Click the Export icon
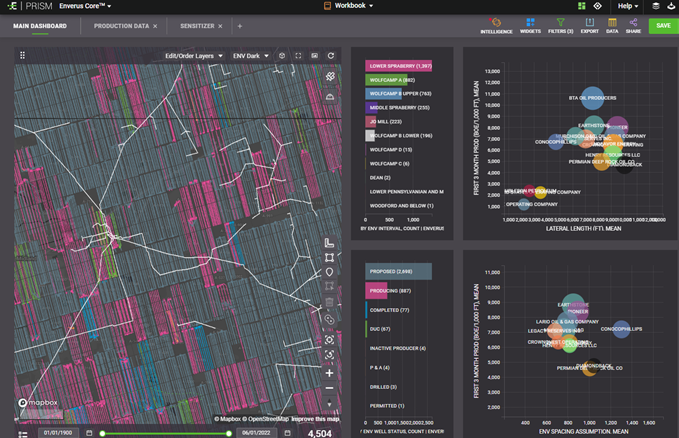Image resolution: width=679 pixels, height=438 pixels. click(589, 22)
